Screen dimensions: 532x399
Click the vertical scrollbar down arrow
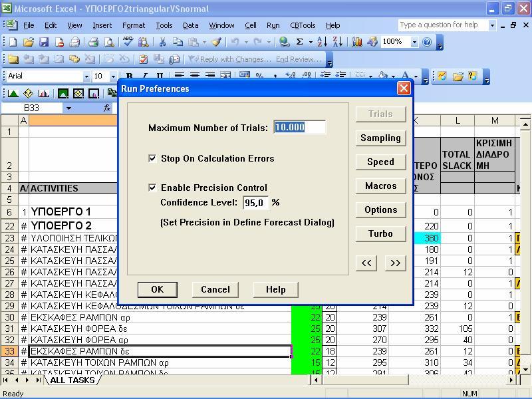click(x=525, y=370)
